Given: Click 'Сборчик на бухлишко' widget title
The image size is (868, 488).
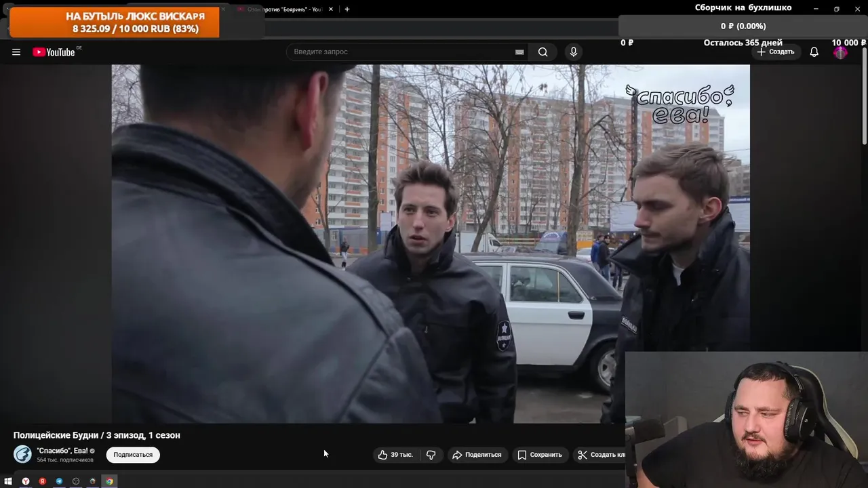Looking at the screenshot, I should pos(743,8).
